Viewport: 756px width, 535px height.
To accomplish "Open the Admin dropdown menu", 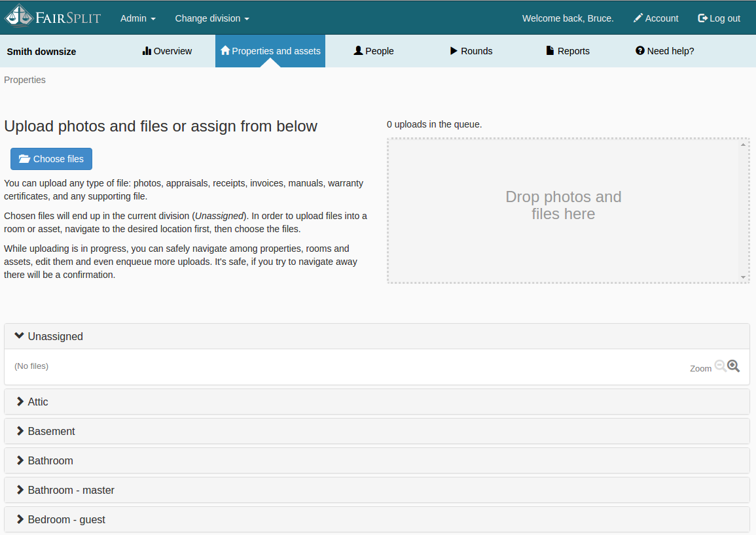I will [137, 18].
